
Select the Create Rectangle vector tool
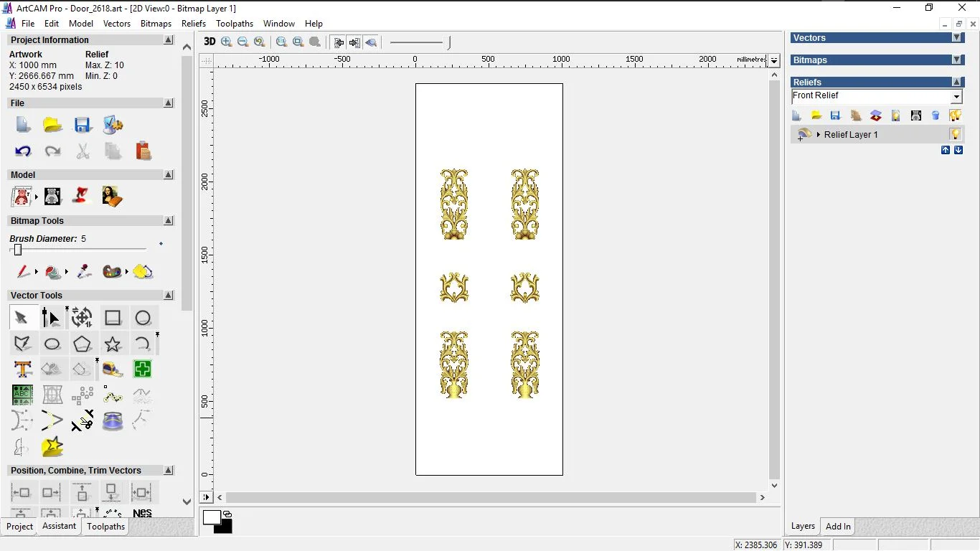[113, 318]
